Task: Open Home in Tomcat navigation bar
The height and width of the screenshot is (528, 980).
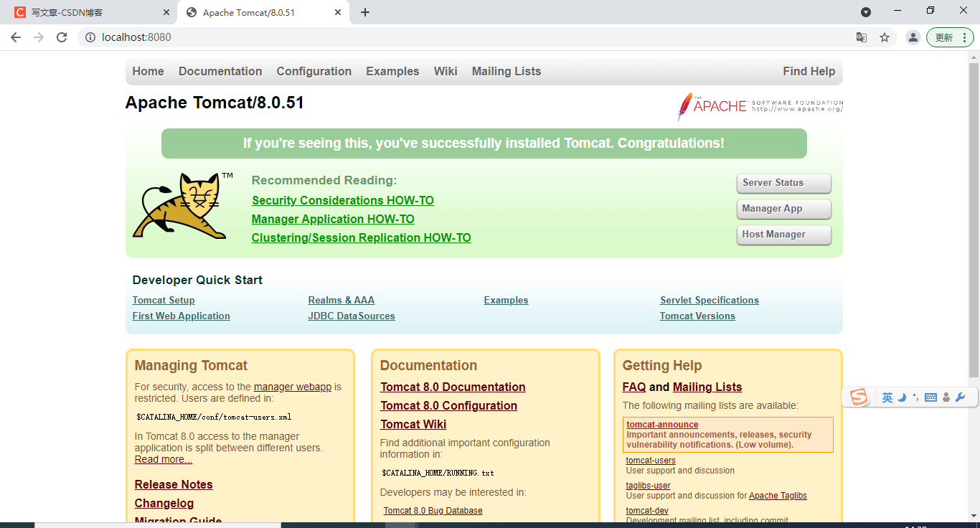Action: [x=148, y=71]
